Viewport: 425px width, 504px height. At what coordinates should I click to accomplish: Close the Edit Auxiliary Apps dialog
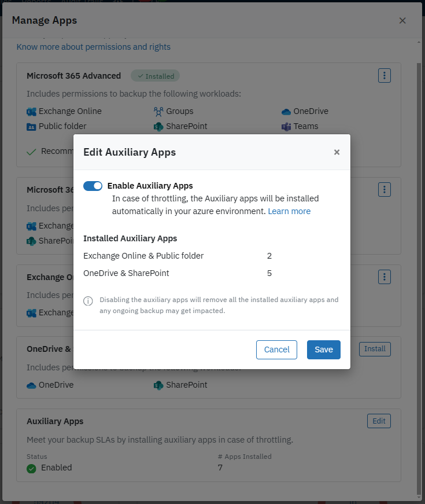click(x=337, y=152)
